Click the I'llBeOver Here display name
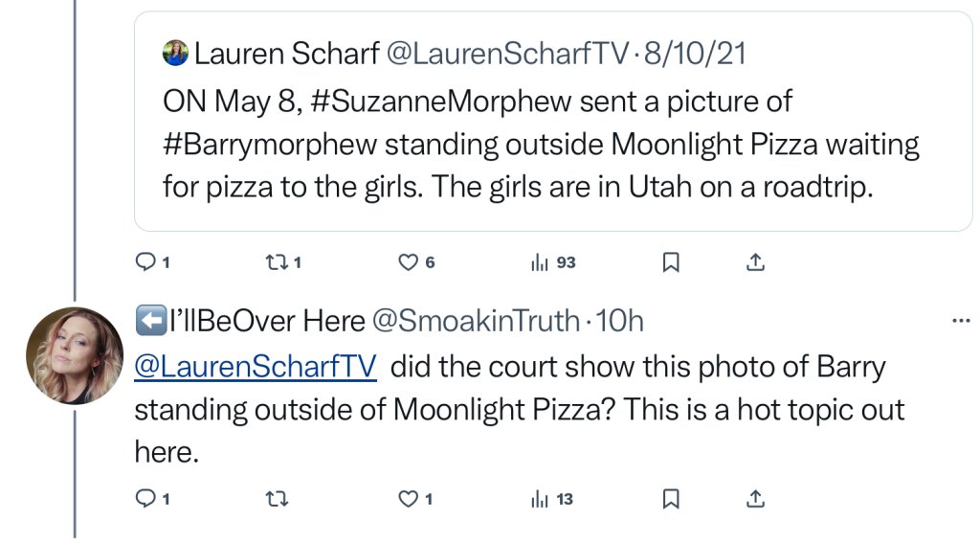The height and width of the screenshot is (543, 980). point(267,322)
